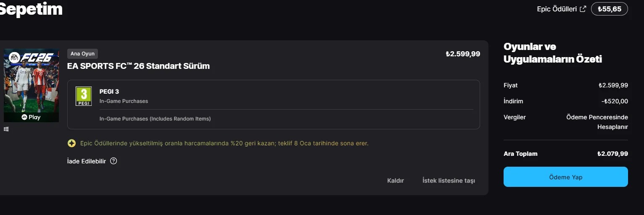Remove the game with Kaldır

click(395, 181)
